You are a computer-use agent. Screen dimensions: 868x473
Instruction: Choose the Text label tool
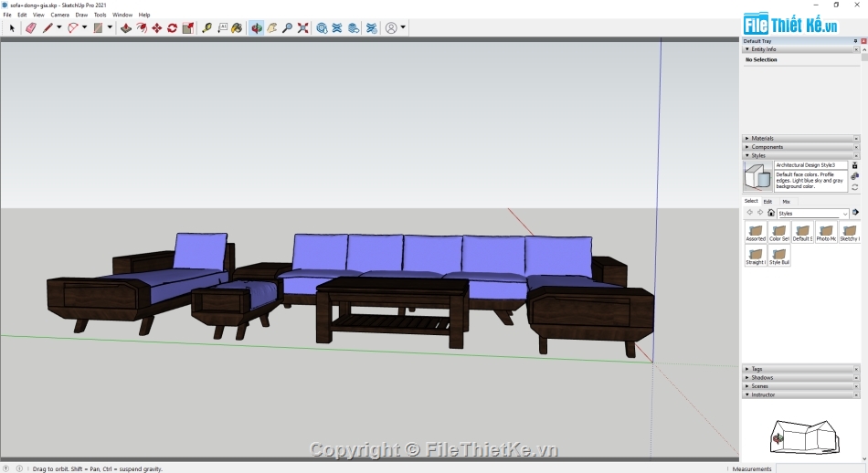click(x=223, y=27)
